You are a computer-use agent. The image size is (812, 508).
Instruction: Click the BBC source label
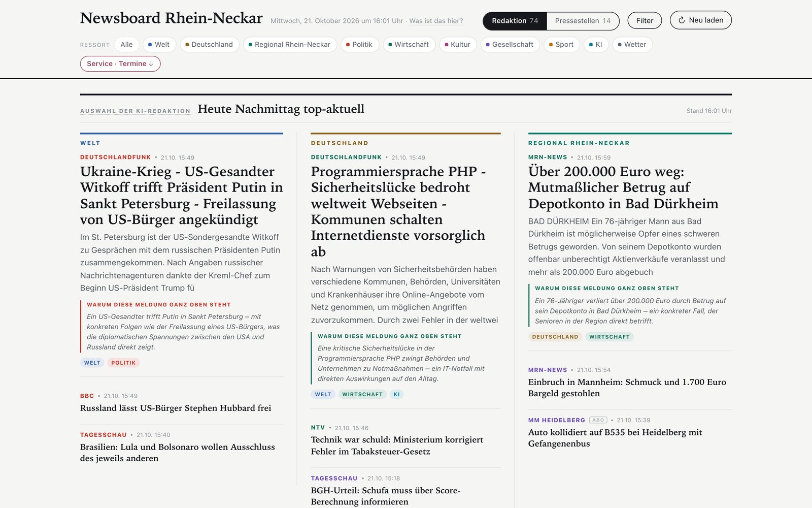click(87, 396)
